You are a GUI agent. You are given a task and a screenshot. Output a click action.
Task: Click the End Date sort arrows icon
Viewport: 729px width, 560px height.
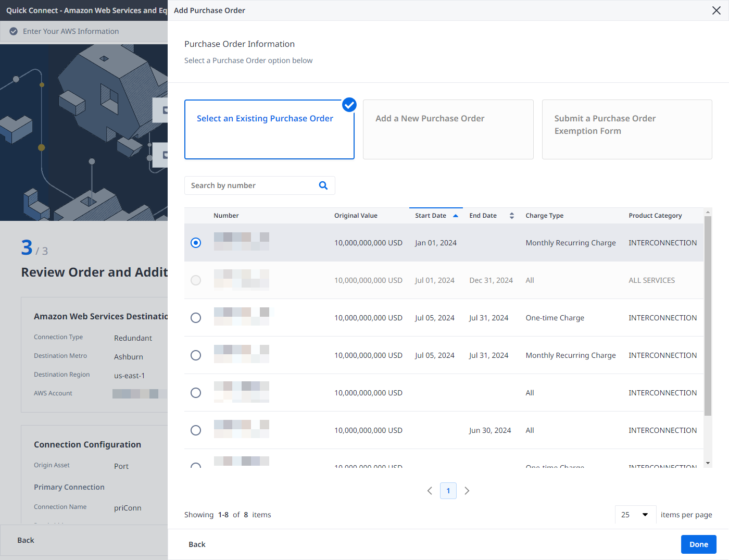coord(512,216)
